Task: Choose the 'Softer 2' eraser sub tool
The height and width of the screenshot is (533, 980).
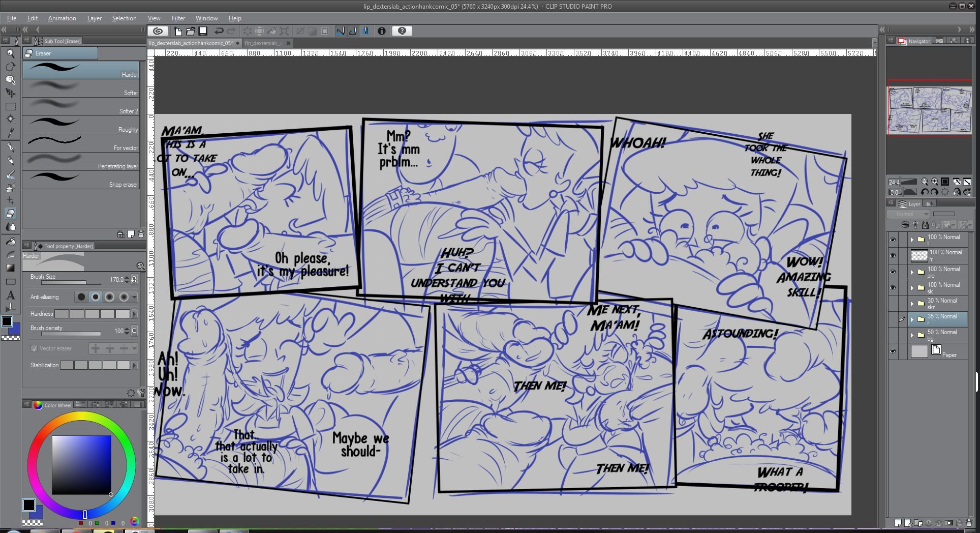Action: (x=81, y=107)
